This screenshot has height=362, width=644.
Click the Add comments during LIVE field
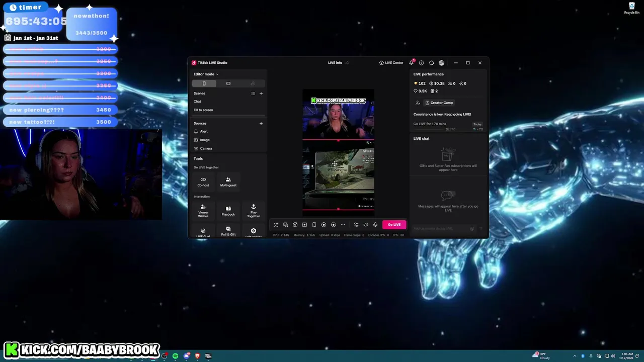[441, 229]
